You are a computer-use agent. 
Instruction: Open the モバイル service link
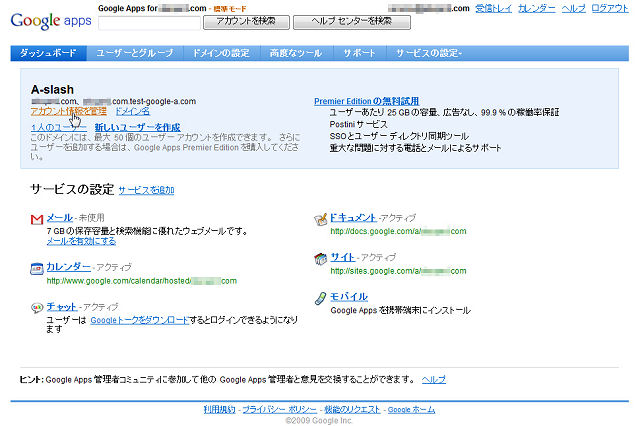pos(349,297)
